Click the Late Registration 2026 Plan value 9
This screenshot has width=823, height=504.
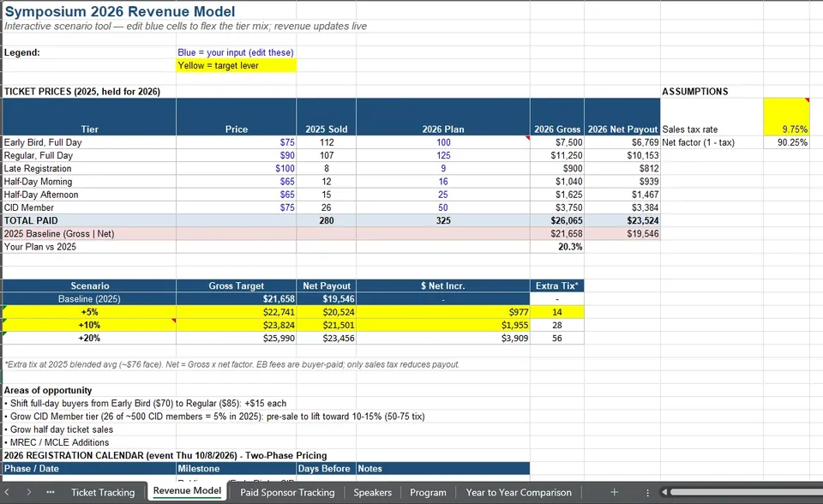click(x=443, y=169)
